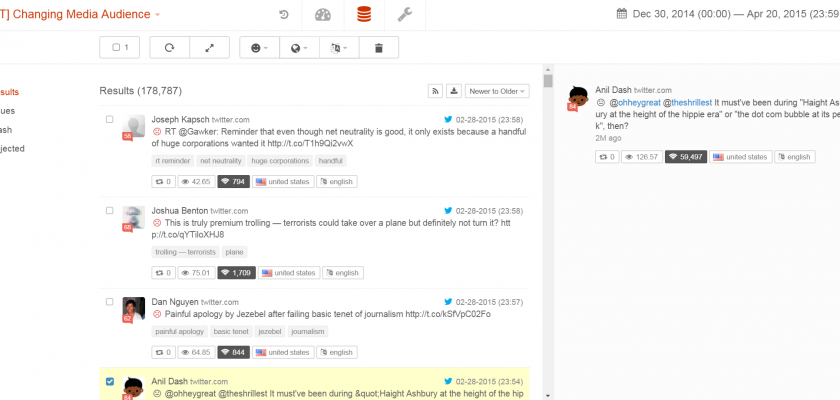840x400 pixels.
Task: Click the 'net neutrality' tag
Action: (219, 160)
